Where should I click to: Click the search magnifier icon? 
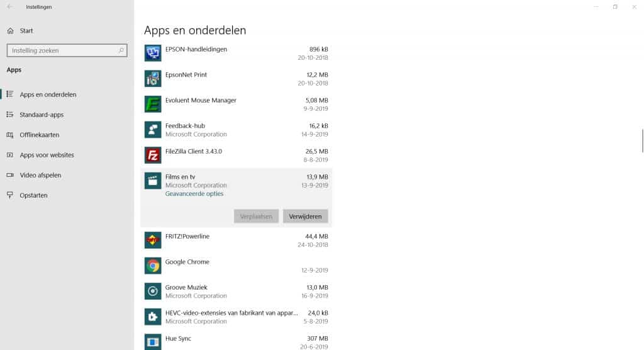[121, 50]
